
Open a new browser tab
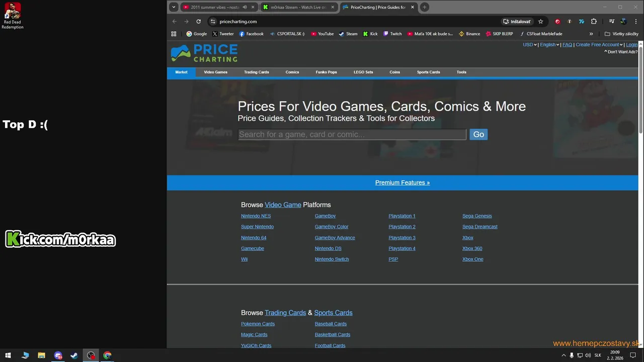pos(425,7)
